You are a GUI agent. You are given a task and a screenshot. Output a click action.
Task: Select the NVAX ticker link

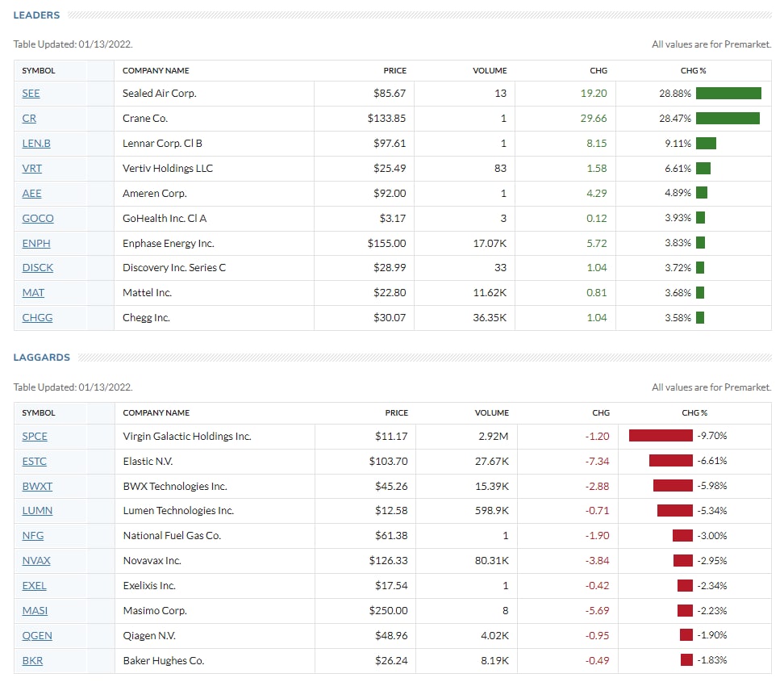[x=36, y=561]
